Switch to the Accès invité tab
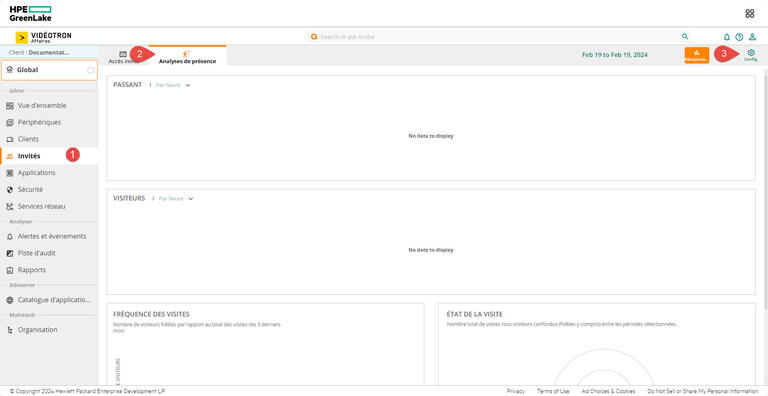Viewport: 768px width, 396px height. 123,57
